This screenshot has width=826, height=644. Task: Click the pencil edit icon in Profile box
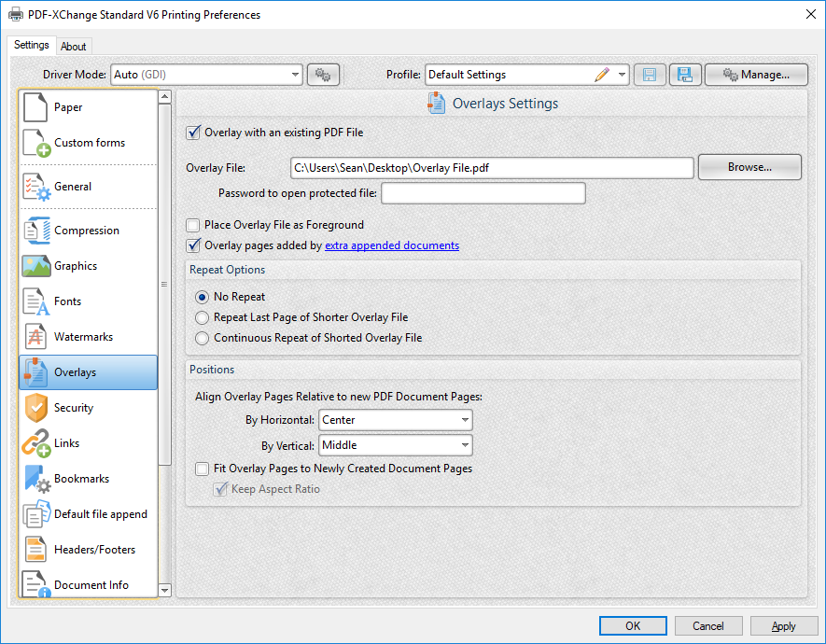pyautogui.click(x=602, y=75)
